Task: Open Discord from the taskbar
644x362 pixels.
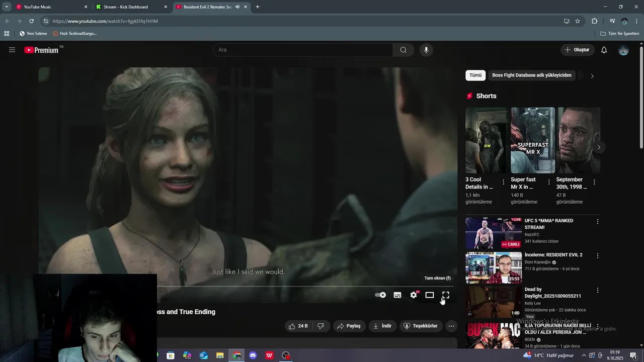Action: point(253,355)
